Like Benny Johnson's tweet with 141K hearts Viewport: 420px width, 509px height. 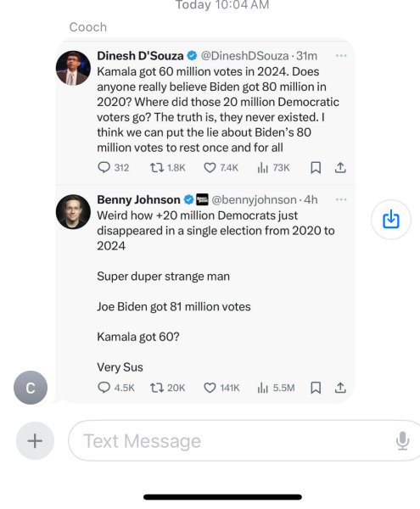pos(210,388)
